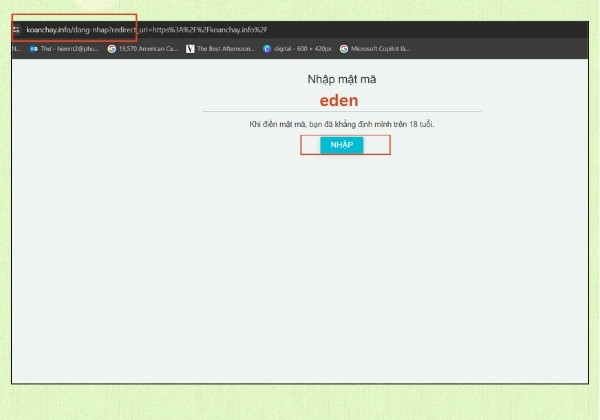Image resolution: width=600 pixels, height=420 pixels.
Task: Click the Outlook icon of Thư bookmark
Action: coord(34,49)
